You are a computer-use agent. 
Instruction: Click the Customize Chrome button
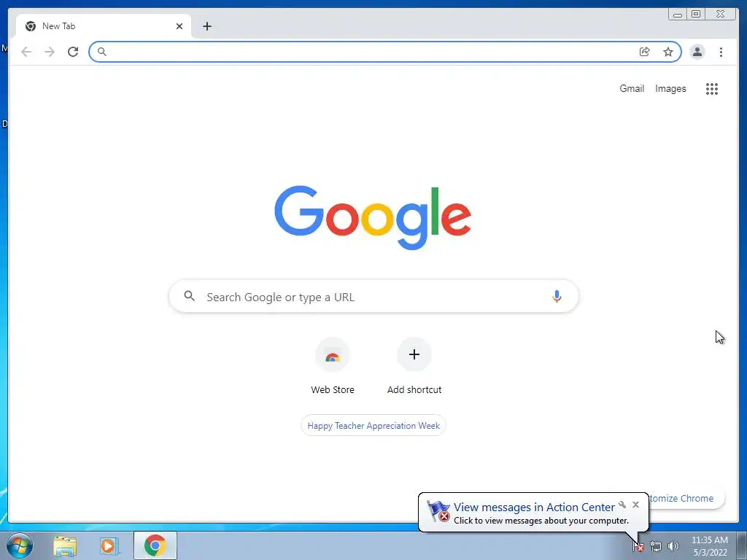click(x=686, y=498)
